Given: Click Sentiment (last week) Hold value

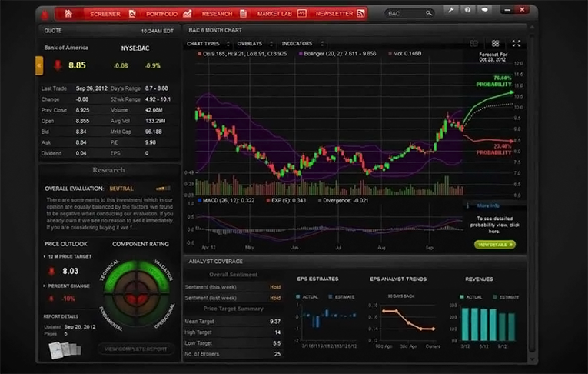Looking at the screenshot, I should (x=275, y=298).
